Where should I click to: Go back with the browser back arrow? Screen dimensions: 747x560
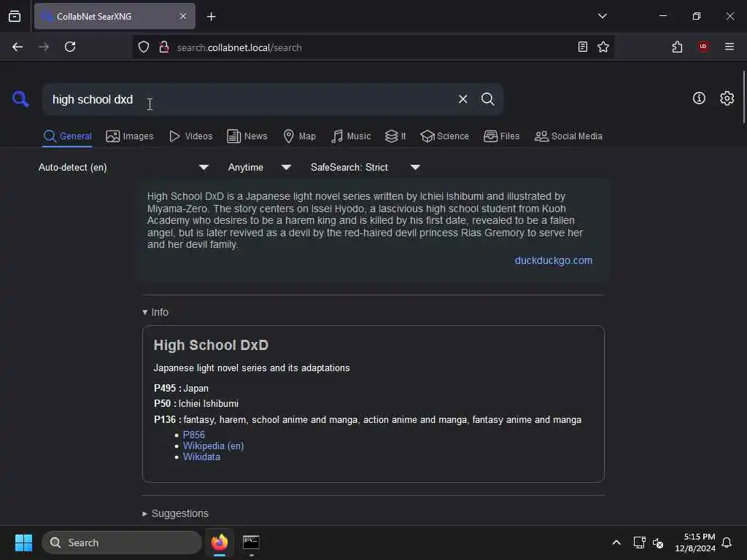click(18, 47)
